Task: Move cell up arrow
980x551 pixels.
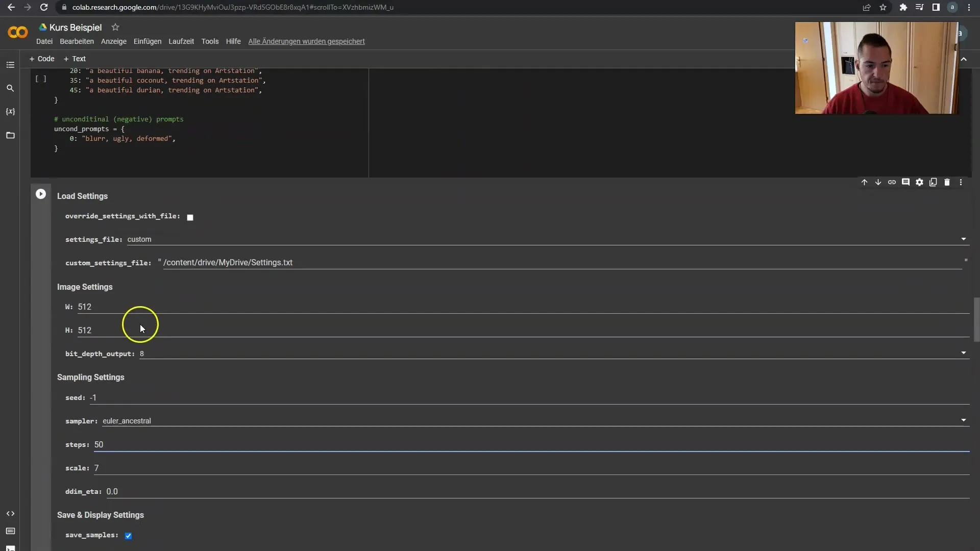Action: pyautogui.click(x=864, y=182)
